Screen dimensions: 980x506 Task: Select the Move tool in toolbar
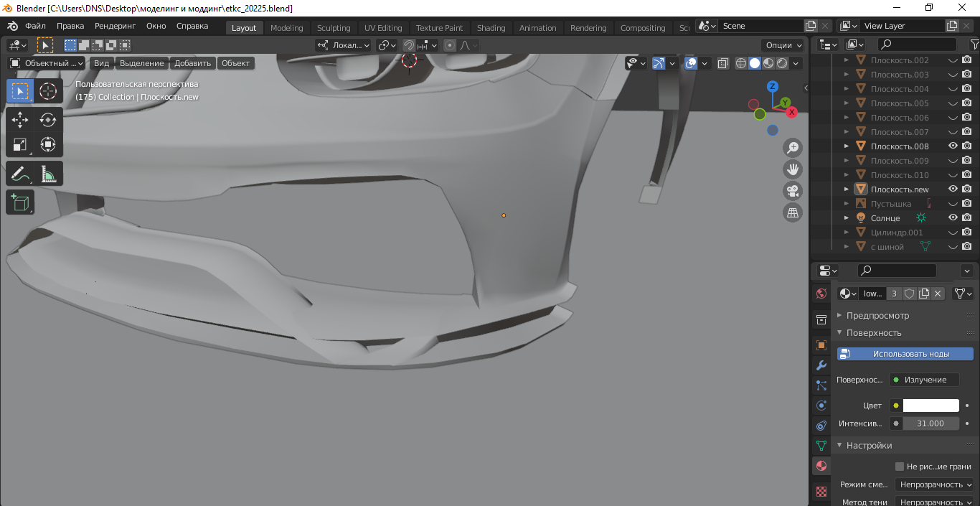[20, 120]
